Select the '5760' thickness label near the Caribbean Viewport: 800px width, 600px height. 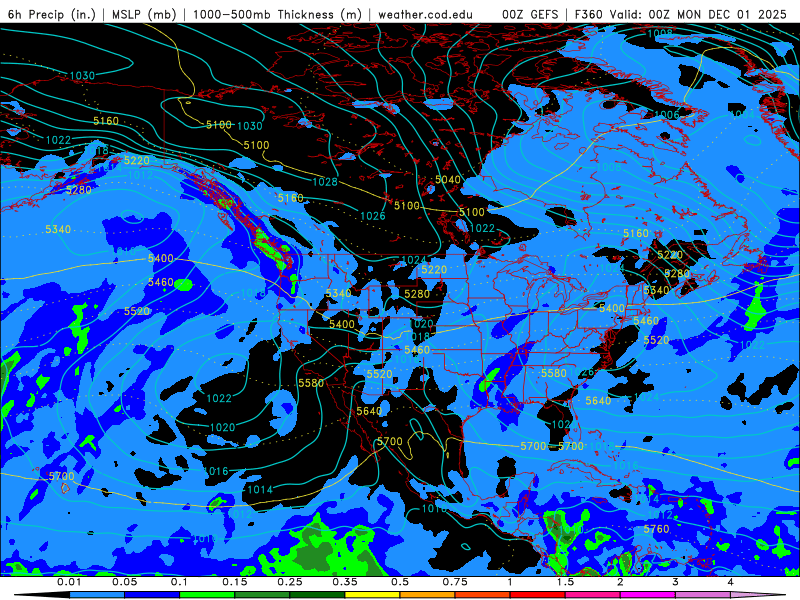click(656, 529)
